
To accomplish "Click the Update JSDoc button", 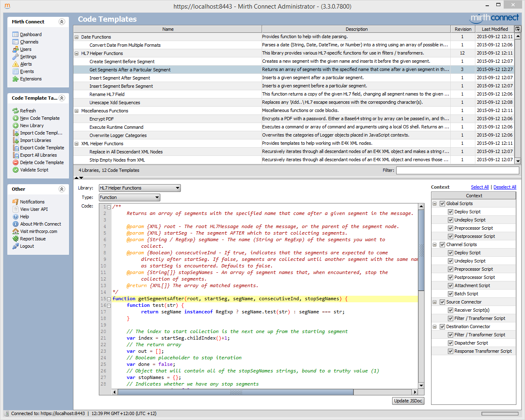I will tap(408, 401).
